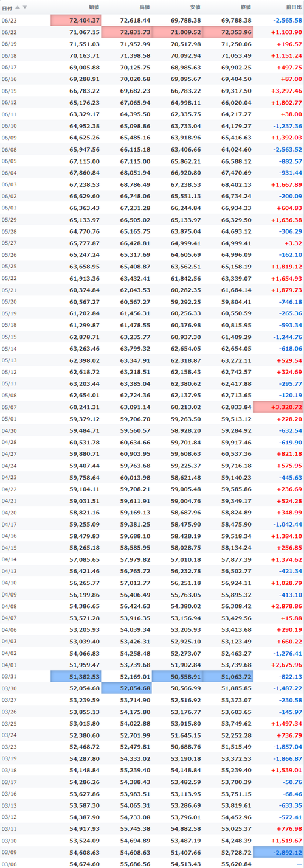The height and width of the screenshot is (868, 304).
Task: Click the 高値 column header
Action: [x=144, y=7]
